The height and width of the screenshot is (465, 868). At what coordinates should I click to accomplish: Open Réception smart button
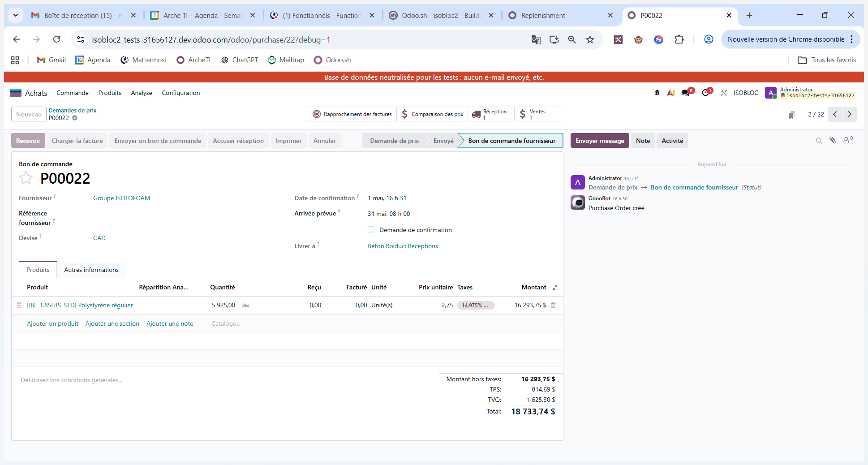coord(491,114)
